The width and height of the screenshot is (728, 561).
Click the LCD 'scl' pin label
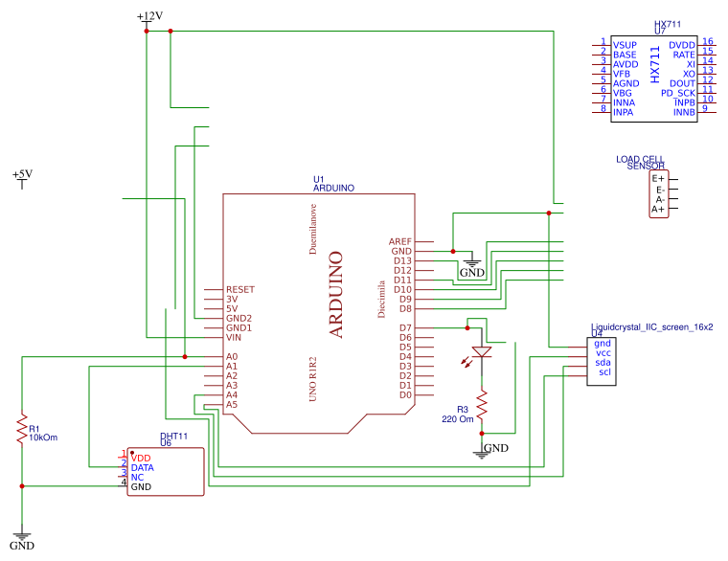604,372
